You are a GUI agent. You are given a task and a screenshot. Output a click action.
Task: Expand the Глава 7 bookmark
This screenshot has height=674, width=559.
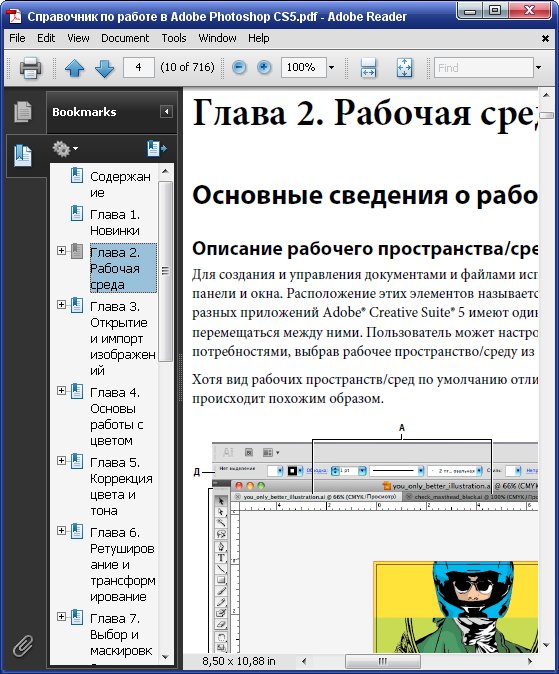[x=61, y=616]
